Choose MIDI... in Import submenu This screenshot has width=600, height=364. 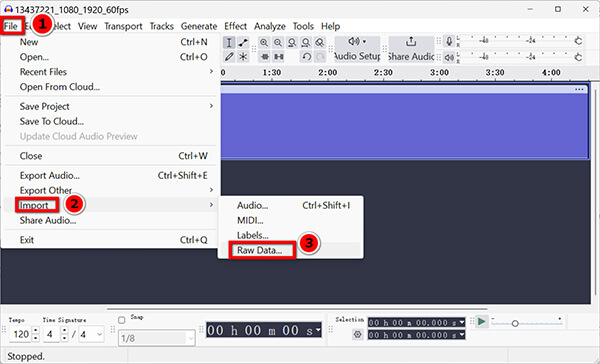coord(290,220)
